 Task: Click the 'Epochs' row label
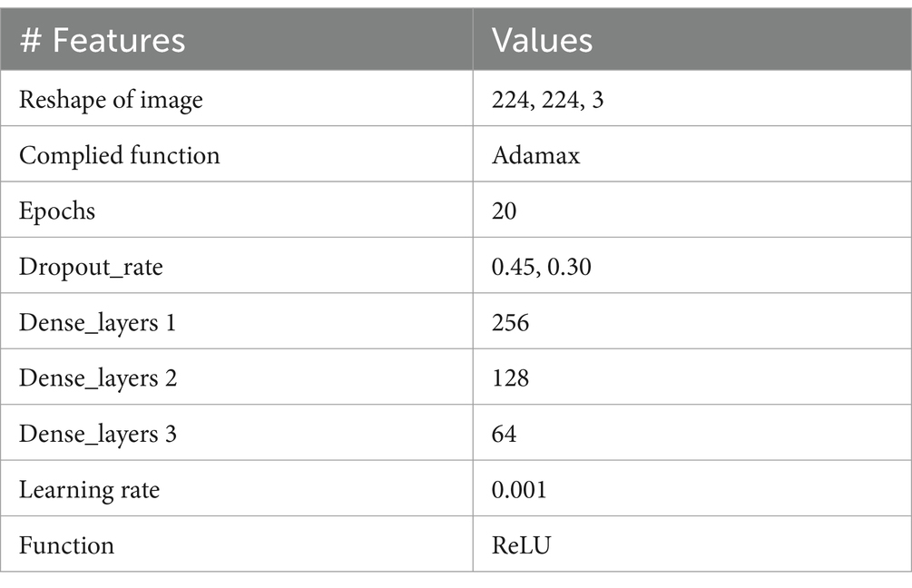[x=57, y=211]
